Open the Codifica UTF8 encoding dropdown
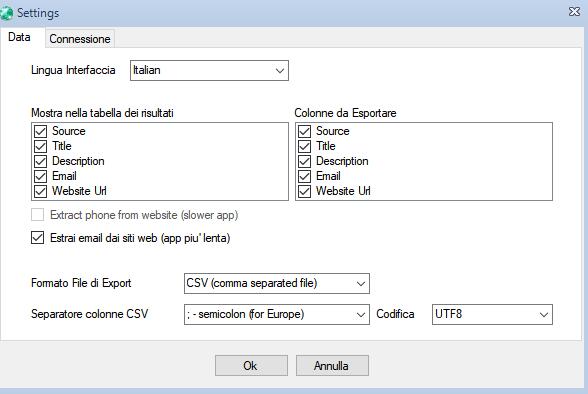 [492, 314]
